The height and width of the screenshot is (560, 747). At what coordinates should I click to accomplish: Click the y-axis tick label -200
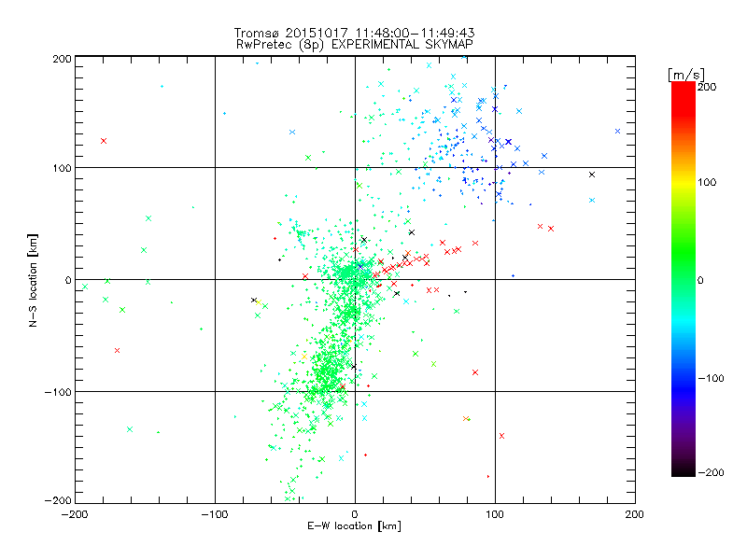[x=58, y=500]
